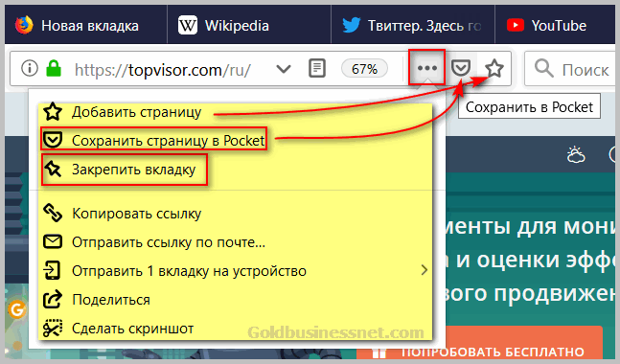This screenshot has width=620, height=364.
Task: Open the page actions three-dots menu
Action: coord(427,68)
